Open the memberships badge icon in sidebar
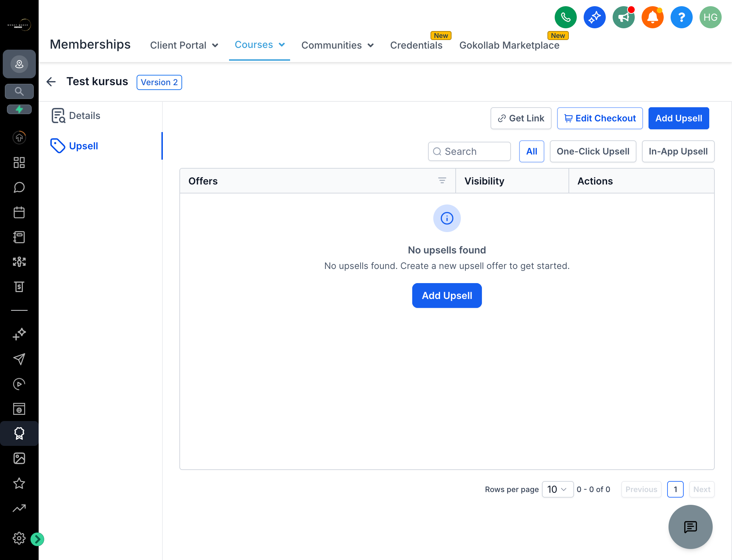The width and height of the screenshot is (732, 560). (x=19, y=433)
